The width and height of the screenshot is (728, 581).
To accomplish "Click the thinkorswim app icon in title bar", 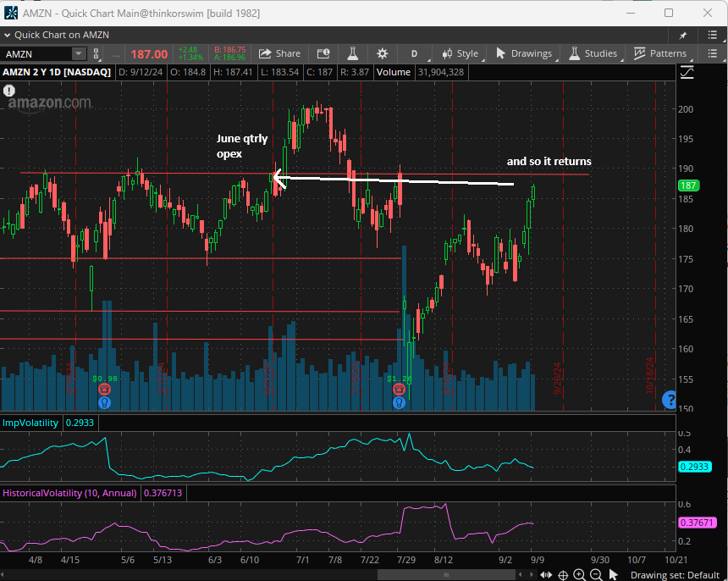I will 11,13.
